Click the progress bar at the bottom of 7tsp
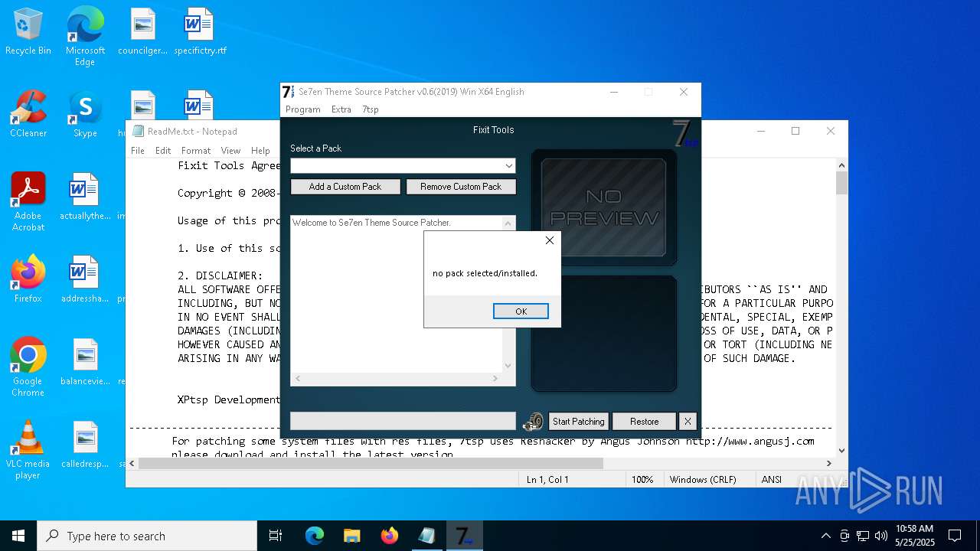This screenshot has height=551, width=980. pyautogui.click(x=403, y=421)
